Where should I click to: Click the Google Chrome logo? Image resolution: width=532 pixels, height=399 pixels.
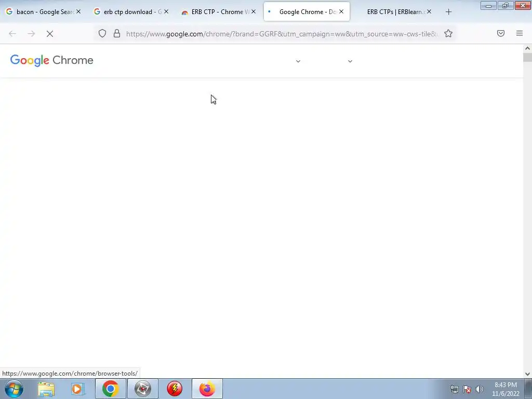pos(51,60)
